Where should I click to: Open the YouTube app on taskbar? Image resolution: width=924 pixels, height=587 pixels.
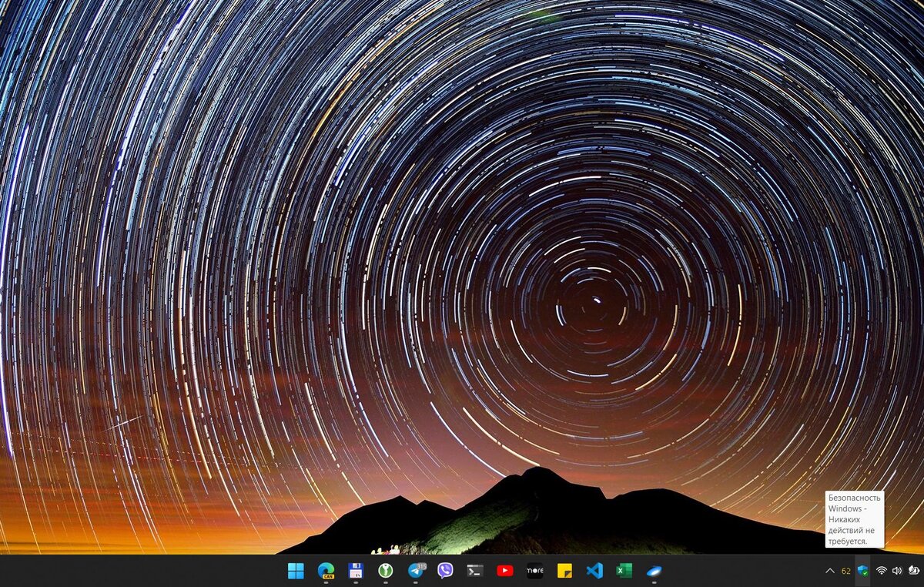pyautogui.click(x=505, y=571)
